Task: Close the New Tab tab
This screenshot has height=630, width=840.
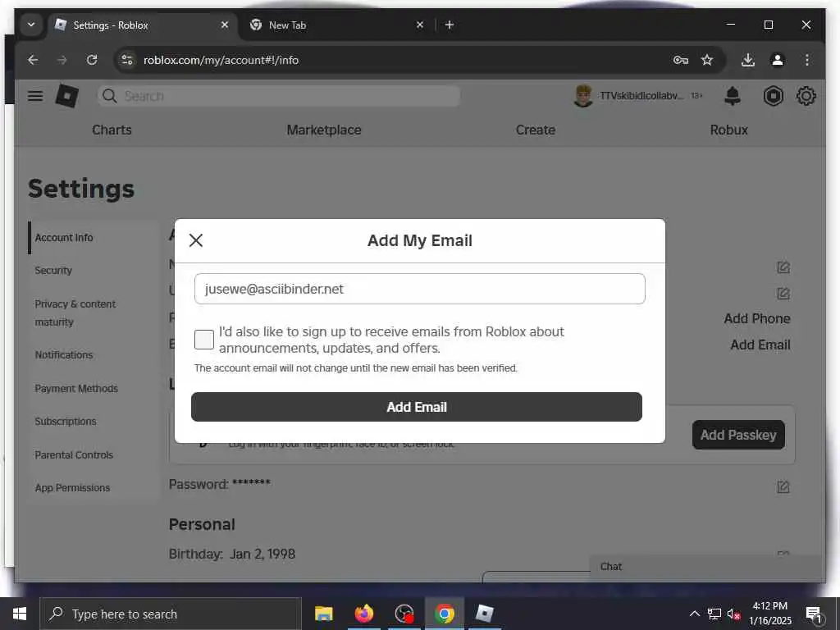Action: point(420,25)
